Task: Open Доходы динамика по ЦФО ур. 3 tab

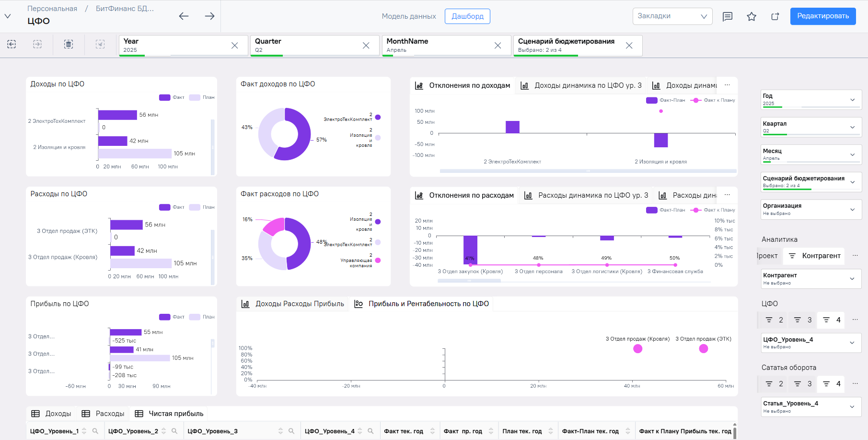Action: click(x=581, y=85)
